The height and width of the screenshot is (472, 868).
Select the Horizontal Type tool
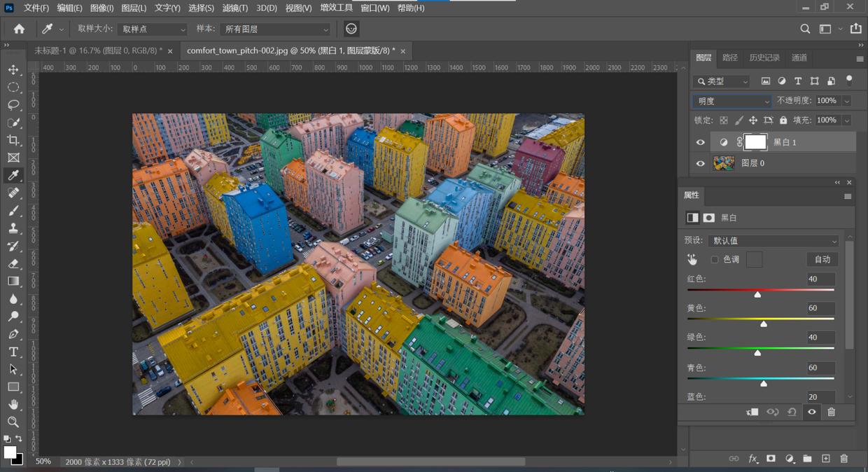13,352
